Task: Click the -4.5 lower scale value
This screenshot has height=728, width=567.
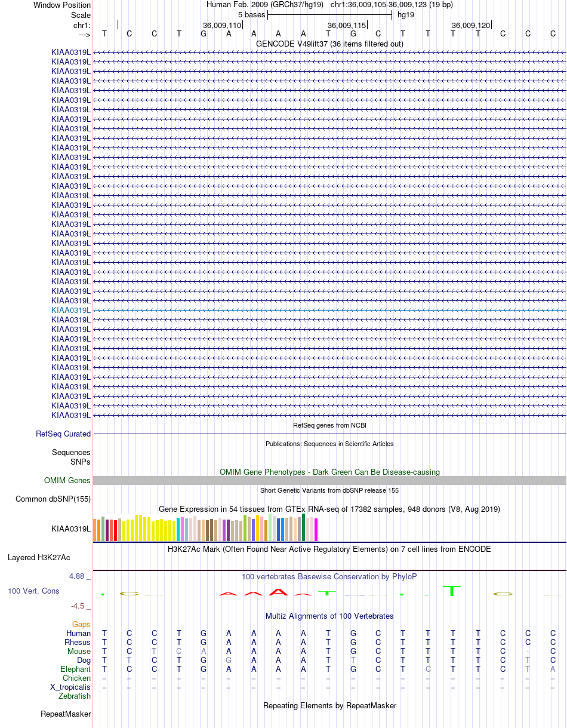Action: coord(80,606)
